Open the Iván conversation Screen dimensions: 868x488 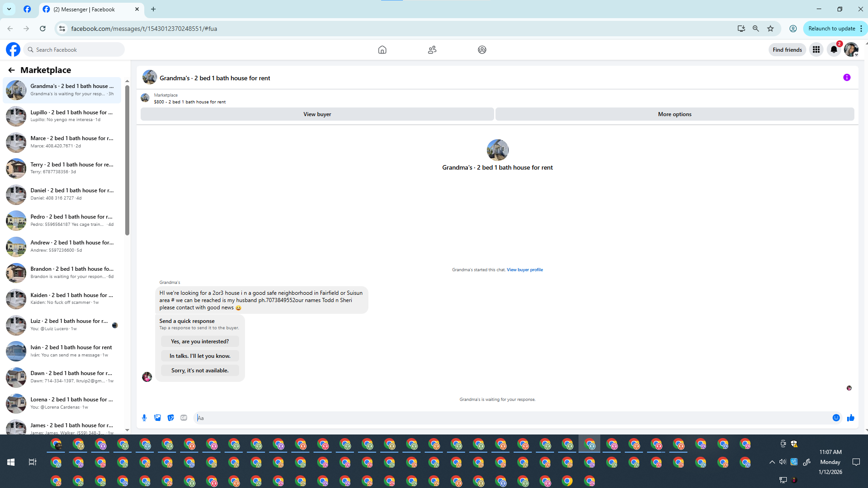pyautogui.click(x=63, y=351)
